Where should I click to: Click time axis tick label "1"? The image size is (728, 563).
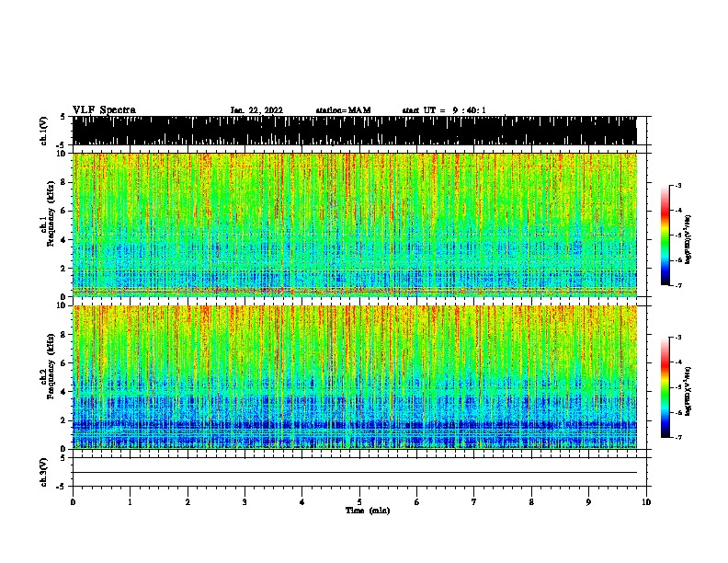pyautogui.click(x=130, y=502)
